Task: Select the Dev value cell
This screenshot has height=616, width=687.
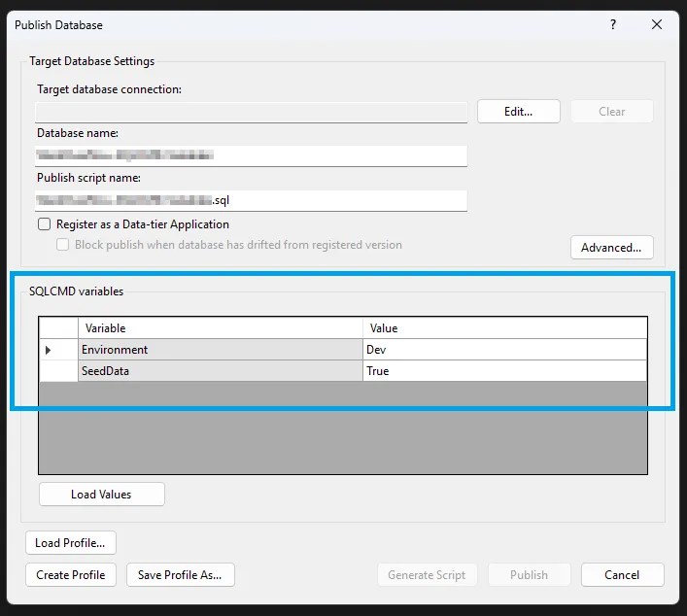Action: pyautogui.click(x=504, y=350)
